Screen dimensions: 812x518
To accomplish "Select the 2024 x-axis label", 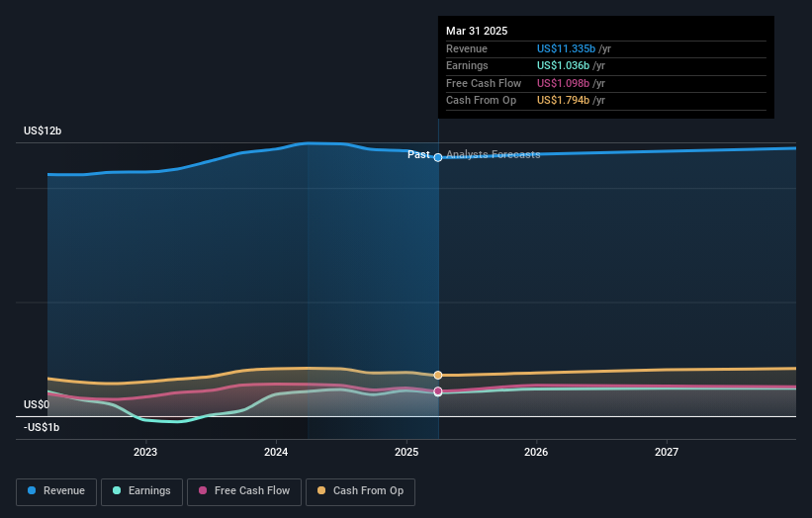I will coord(276,453).
